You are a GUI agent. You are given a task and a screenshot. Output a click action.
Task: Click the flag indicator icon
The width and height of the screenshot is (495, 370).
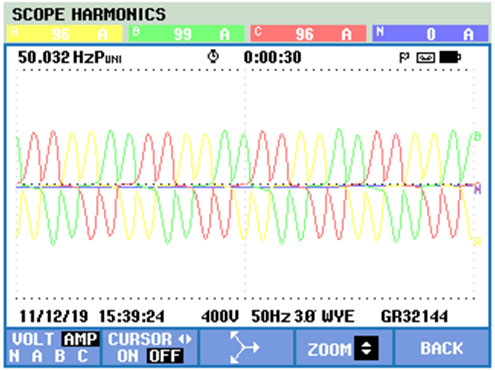404,58
